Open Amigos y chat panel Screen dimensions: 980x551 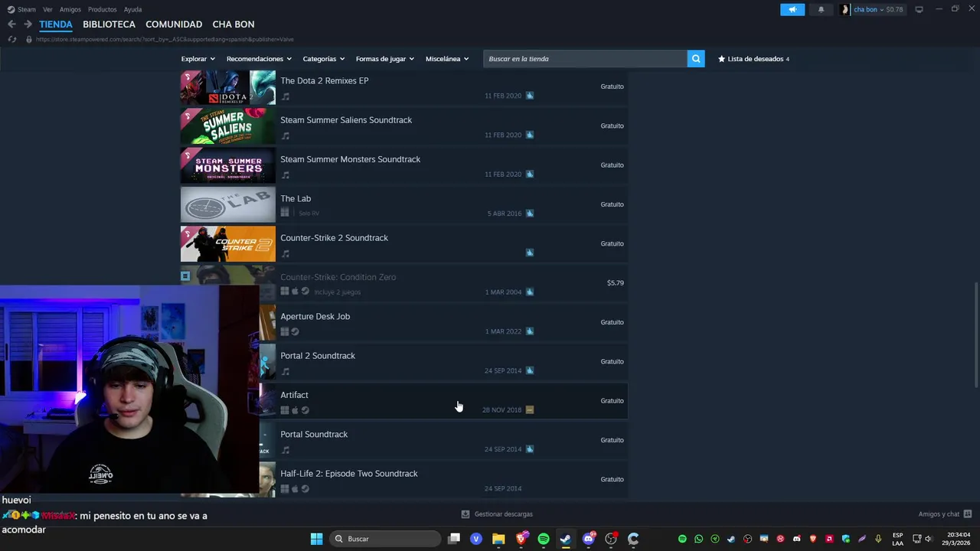[x=945, y=514]
